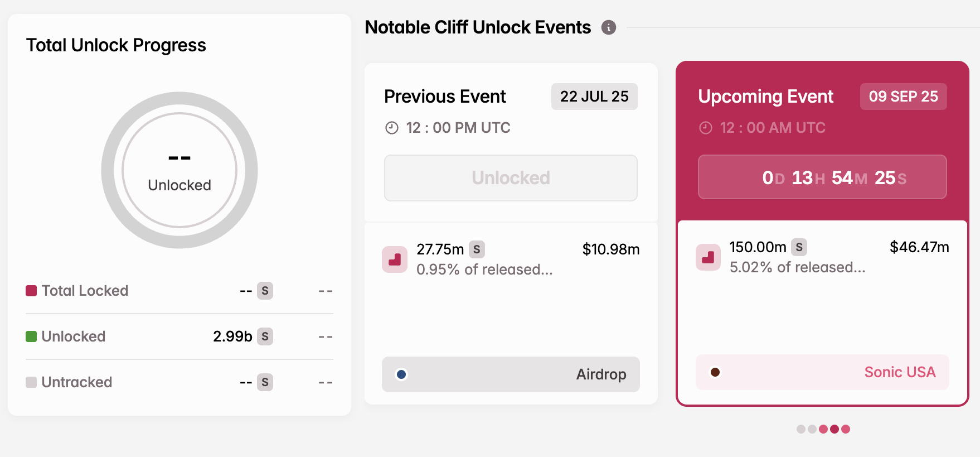The height and width of the screenshot is (457, 980).
Task: Select the first carousel pagination dot
Action: [x=801, y=429]
